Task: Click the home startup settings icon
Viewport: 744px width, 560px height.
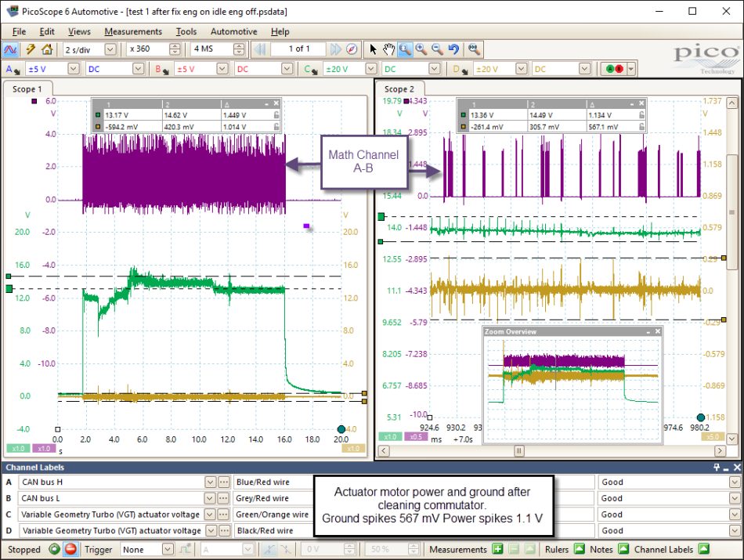Action: 47,49
